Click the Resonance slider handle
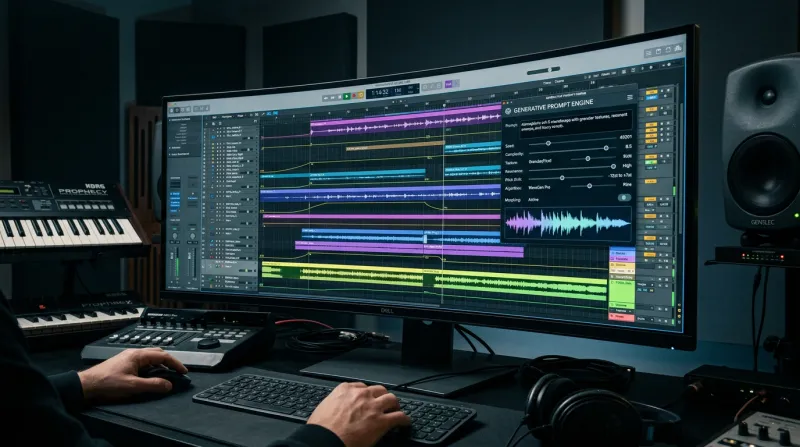The height and width of the screenshot is (447, 800). click(x=613, y=166)
